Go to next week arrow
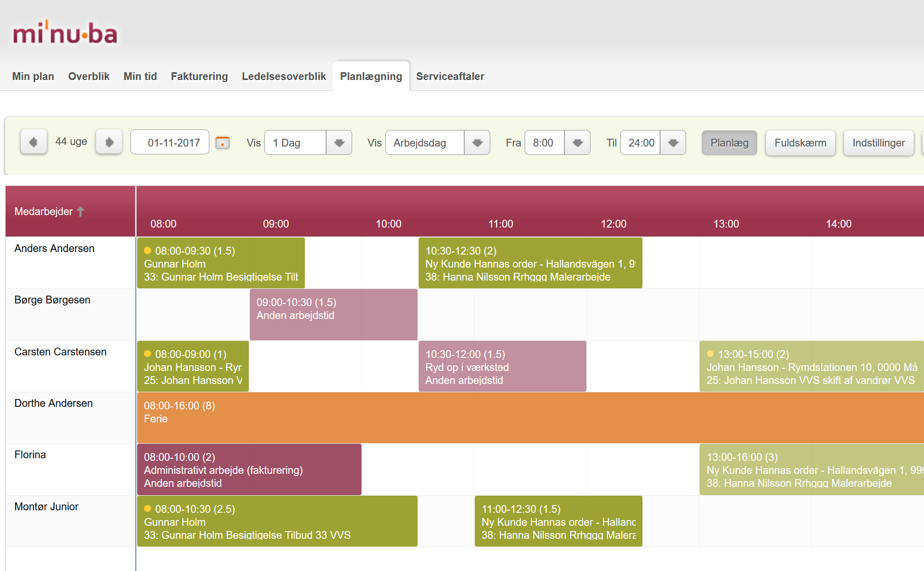This screenshot has height=571, width=924. (x=109, y=142)
